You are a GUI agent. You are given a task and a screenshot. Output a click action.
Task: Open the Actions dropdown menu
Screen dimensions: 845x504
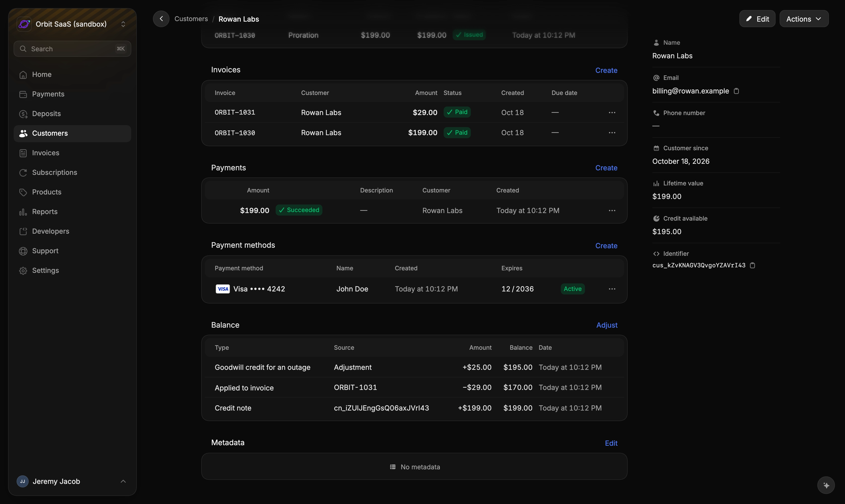pos(804,19)
